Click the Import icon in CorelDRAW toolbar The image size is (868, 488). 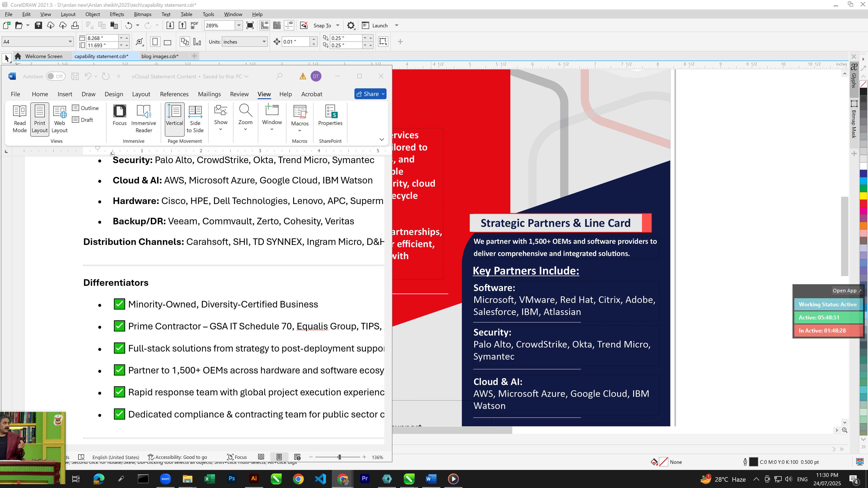170,26
